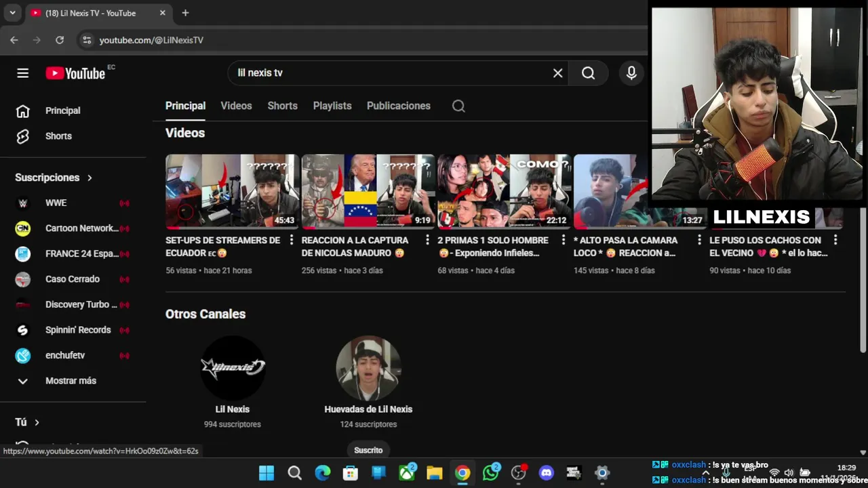Viewport: 868px width, 488px height.
Task: Go back with the browser back arrow
Action: [x=14, y=40]
